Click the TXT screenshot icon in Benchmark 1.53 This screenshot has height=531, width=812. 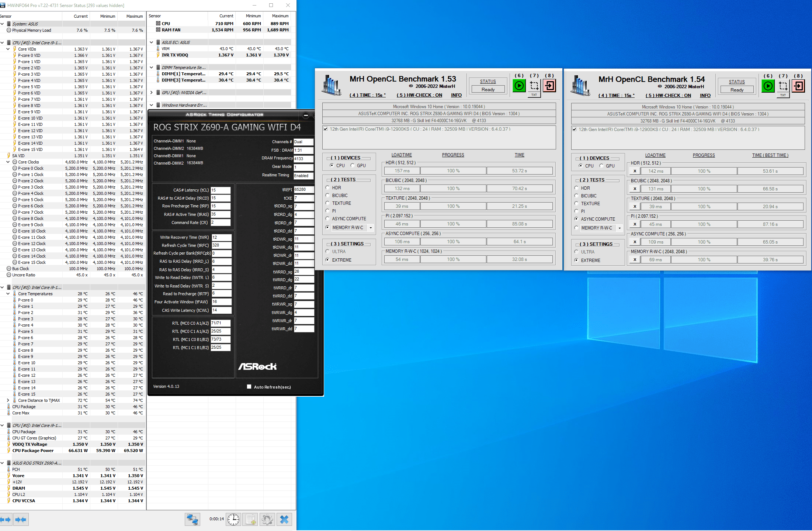(x=534, y=88)
